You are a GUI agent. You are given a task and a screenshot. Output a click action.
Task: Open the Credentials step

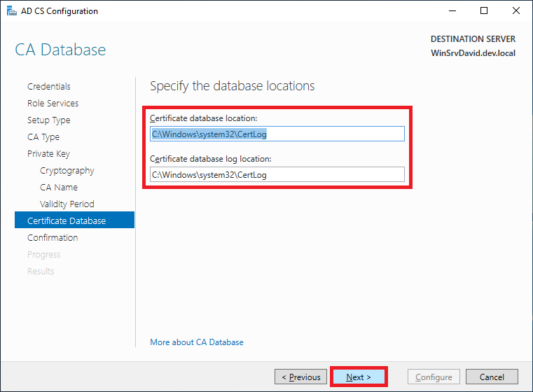coord(49,87)
